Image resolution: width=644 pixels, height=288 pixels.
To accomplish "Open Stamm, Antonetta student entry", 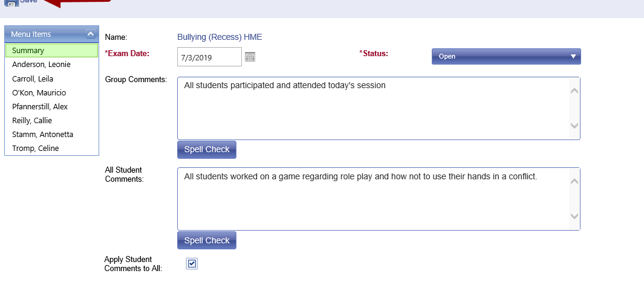I will 42,134.
